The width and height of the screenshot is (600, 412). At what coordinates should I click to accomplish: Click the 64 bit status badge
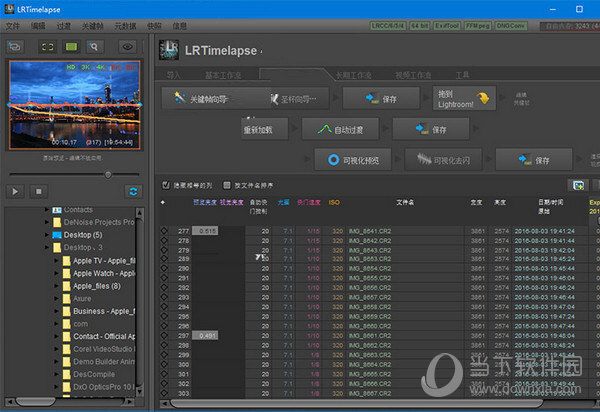[x=419, y=26]
